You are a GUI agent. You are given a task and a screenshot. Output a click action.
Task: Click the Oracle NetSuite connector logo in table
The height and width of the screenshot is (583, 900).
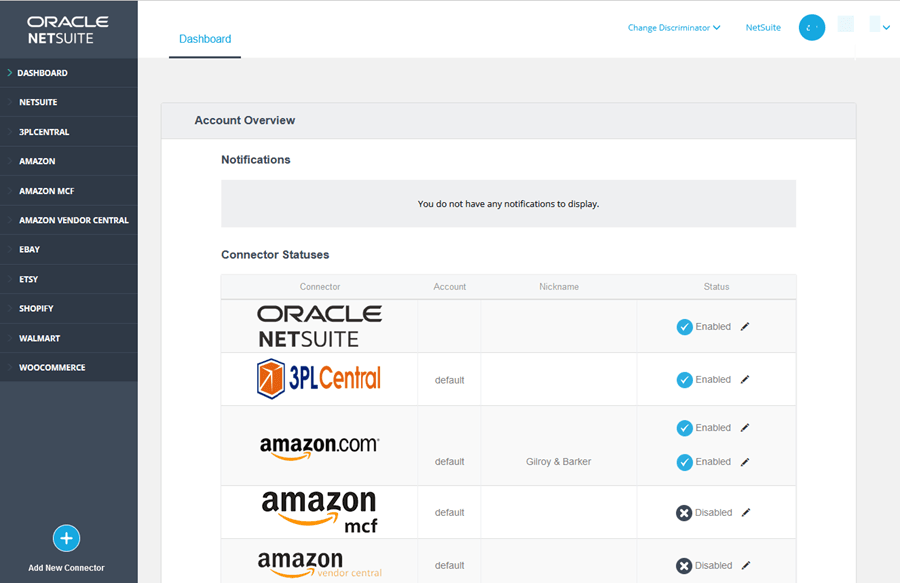click(x=320, y=327)
